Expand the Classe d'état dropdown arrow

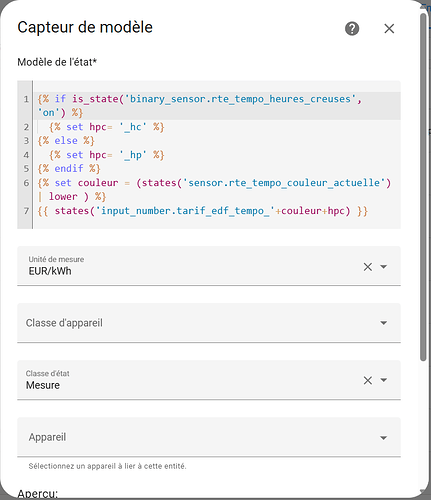click(384, 380)
